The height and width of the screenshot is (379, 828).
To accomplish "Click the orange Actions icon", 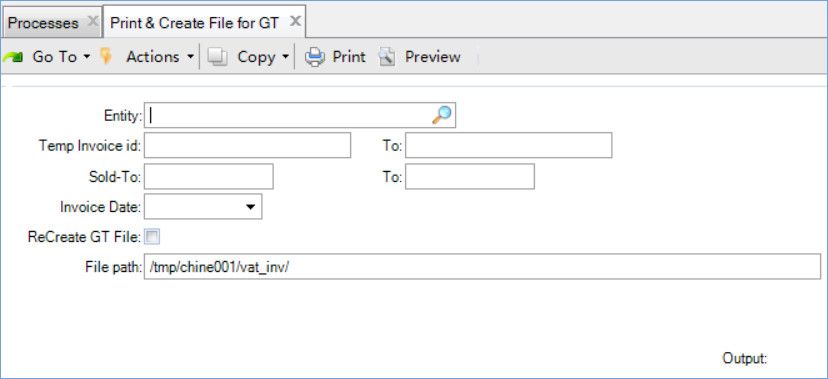I will coord(106,56).
